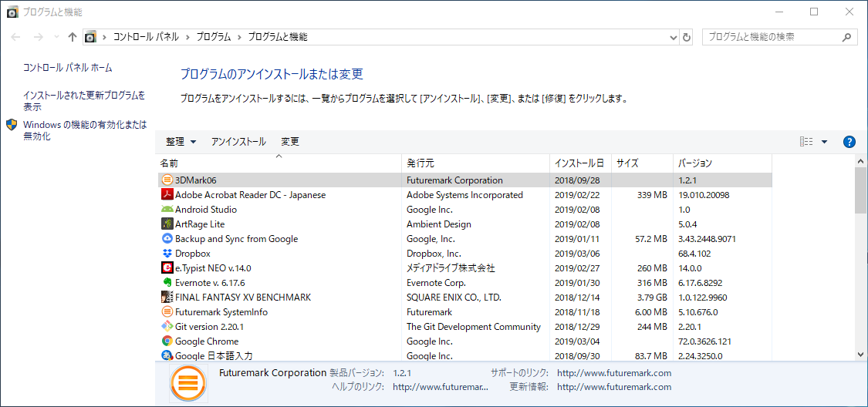This screenshot has width=868, height=407.
Task: Select The Git Development Community cell
Action: pos(473,327)
